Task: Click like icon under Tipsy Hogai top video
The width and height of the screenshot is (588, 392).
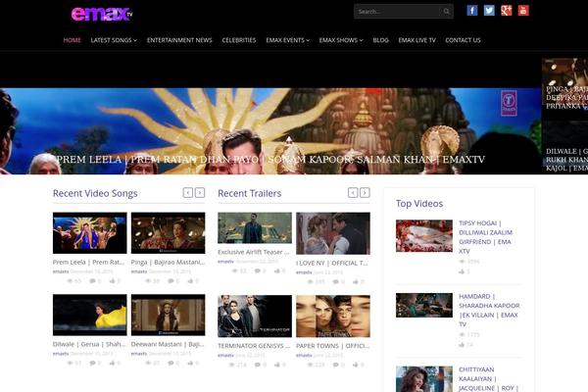Action: tap(462, 271)
